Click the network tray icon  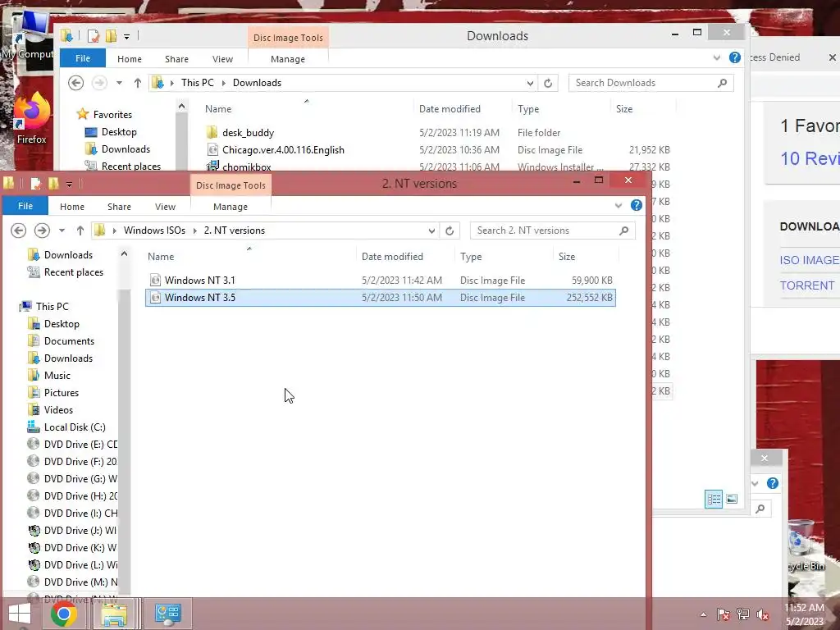pyautogui.click(x=743, y=614)
